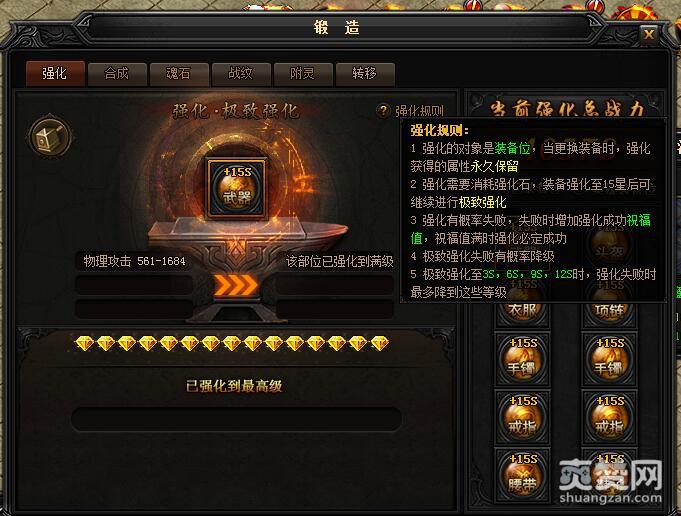Switch to the 附灵 tab
Viewport: 681px width, 516px height.
tap(303, 73)
